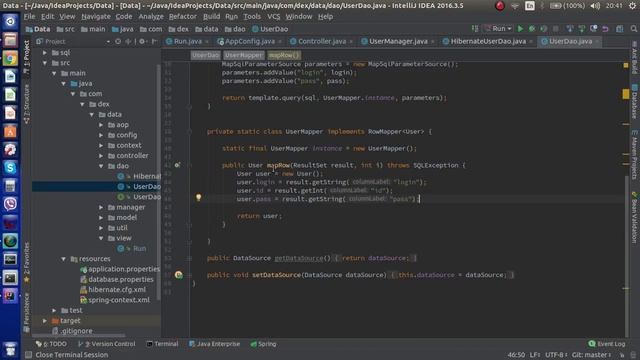Open hibernate.cfg.xml in project tree

click(x=113, y=290)
